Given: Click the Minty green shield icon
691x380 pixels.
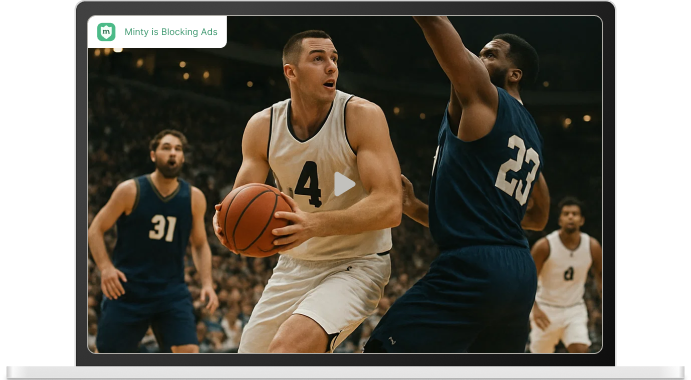Looking at the screenshot, I should (106, 32).
